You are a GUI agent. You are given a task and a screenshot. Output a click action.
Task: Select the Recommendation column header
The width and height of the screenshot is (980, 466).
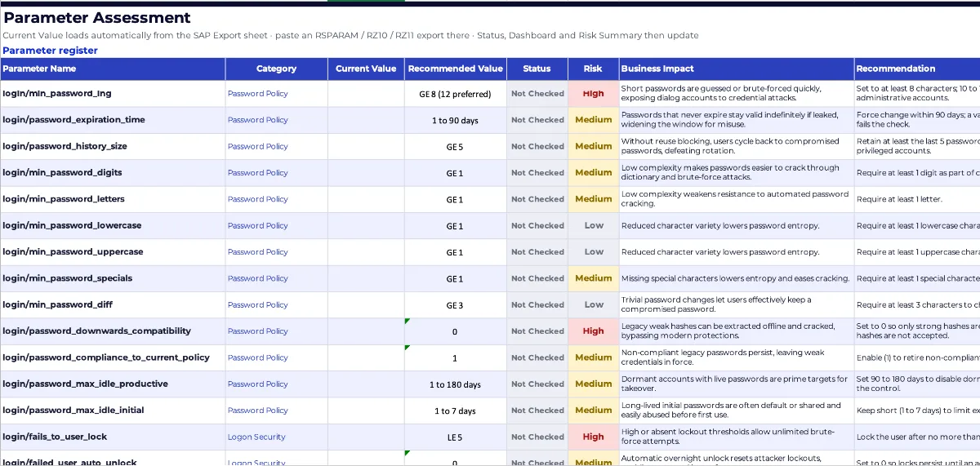(x=917, y=69)
